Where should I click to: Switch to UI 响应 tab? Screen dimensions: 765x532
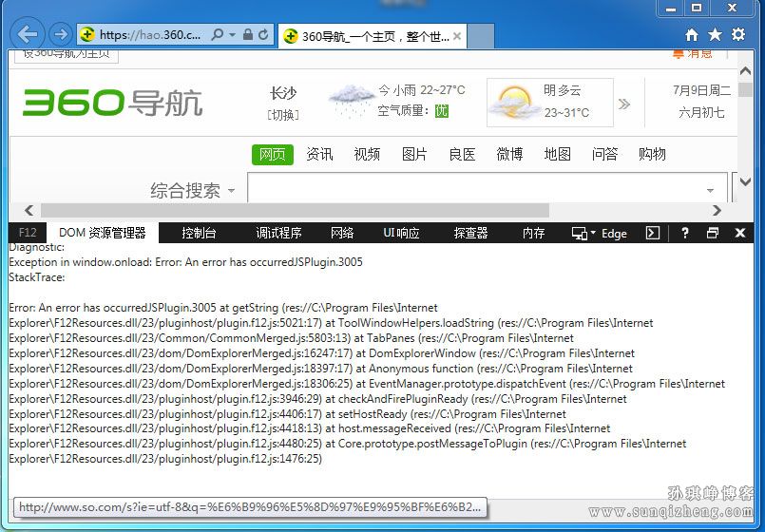[402, 233]
